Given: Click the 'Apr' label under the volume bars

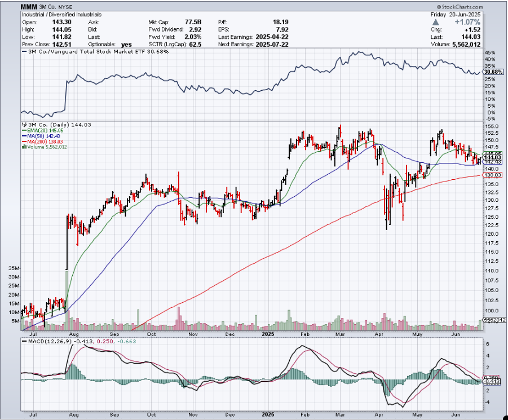Looking at the screenshot, I should pos(379,334).
